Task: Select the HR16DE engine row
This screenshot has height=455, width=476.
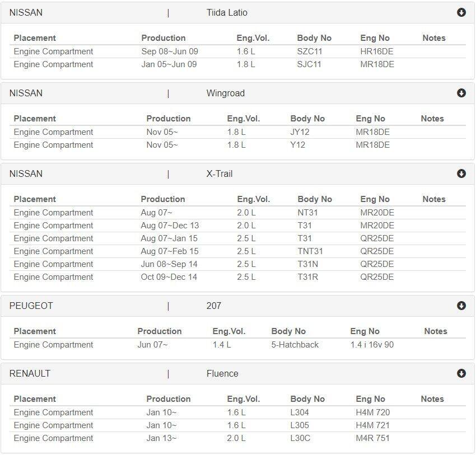Action: (237, 51)
